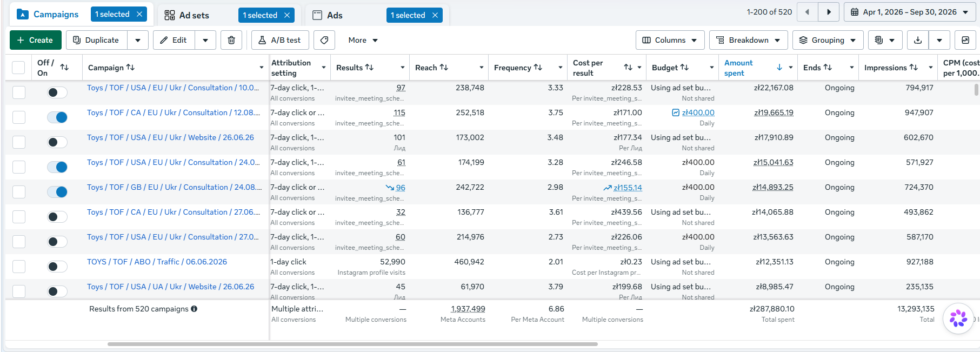Click the export download icon

918,40
